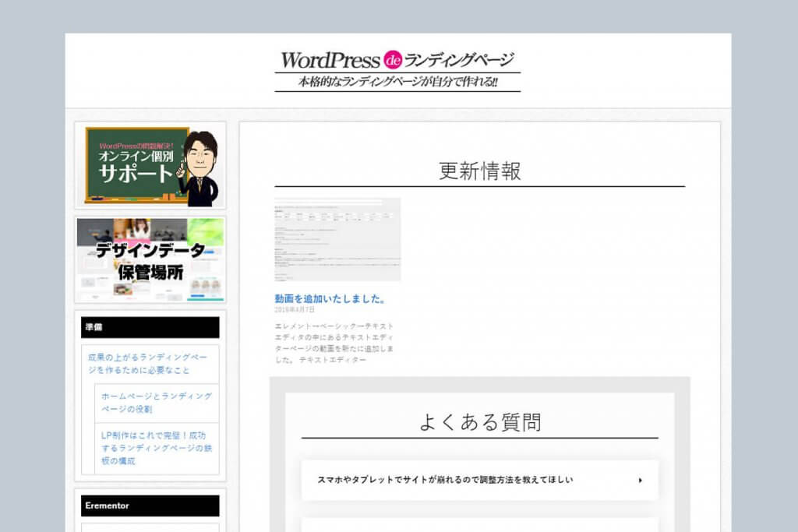Viewport: 798px width, 532px height.
Task: Open the デザインデータ保管場所 banner
Action: pos(150,259)
